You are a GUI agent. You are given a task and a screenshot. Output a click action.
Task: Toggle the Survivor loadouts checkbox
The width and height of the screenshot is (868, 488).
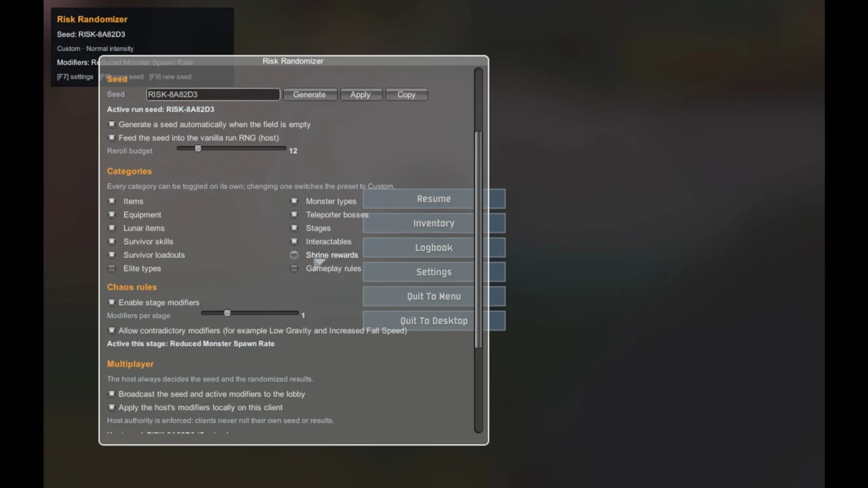[112, 255]
